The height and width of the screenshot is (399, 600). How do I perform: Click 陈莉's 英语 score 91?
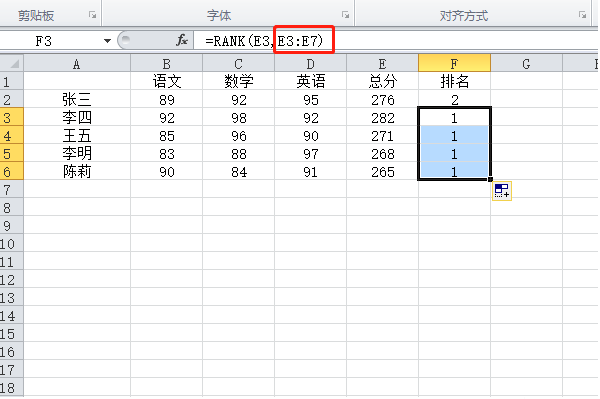[310, 171]
